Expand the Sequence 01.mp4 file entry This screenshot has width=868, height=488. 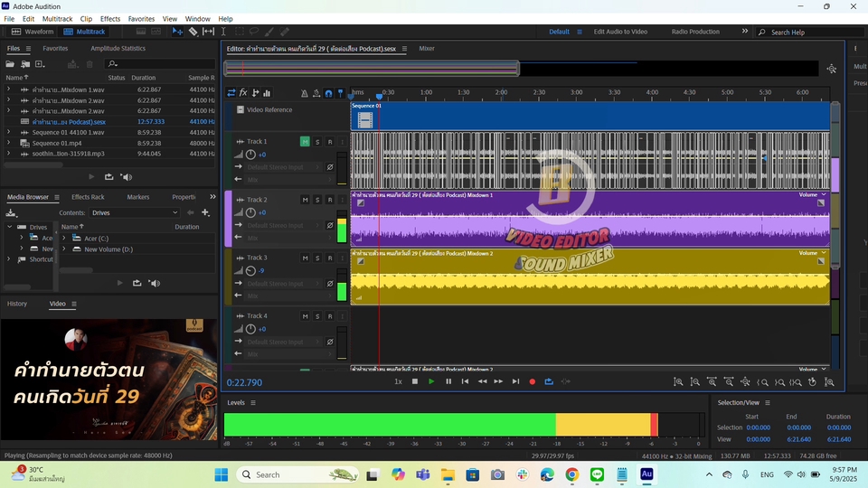8,143
